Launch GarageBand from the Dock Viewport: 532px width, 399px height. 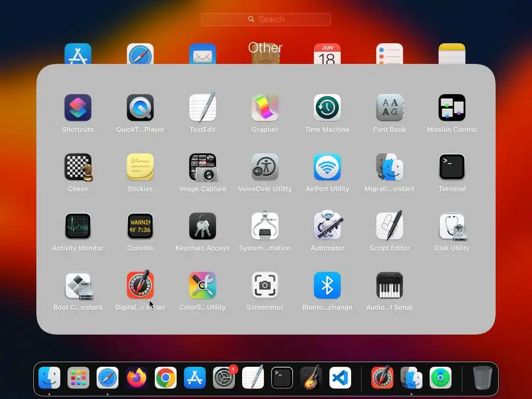(311, 377)
